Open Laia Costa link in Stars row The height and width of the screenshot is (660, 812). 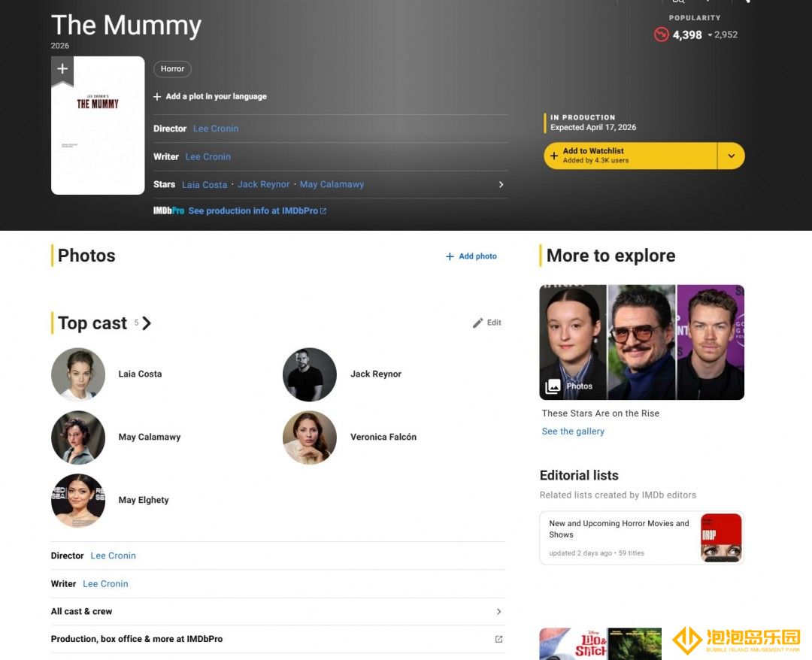pyautogui.click(x=205, y=185)
